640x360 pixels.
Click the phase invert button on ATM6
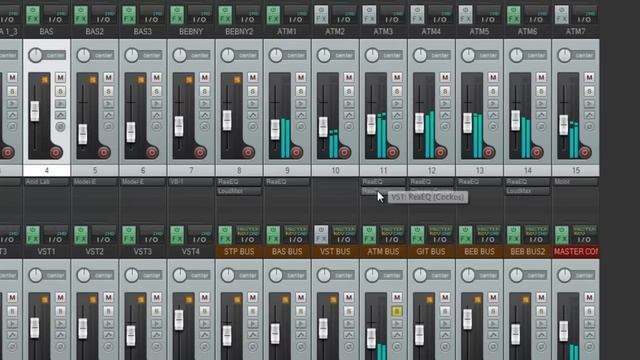[541, 127]
